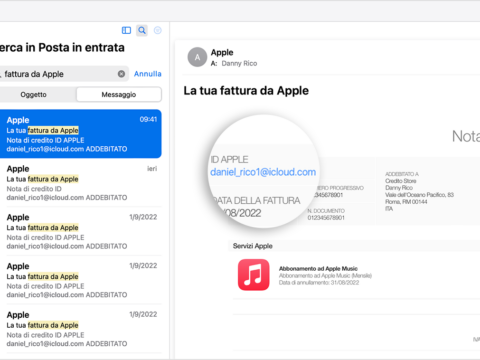Viewport: 480px width, 360px height.
Task: Click the "N. DOCUMENTO" label
Action: (326, 211)
